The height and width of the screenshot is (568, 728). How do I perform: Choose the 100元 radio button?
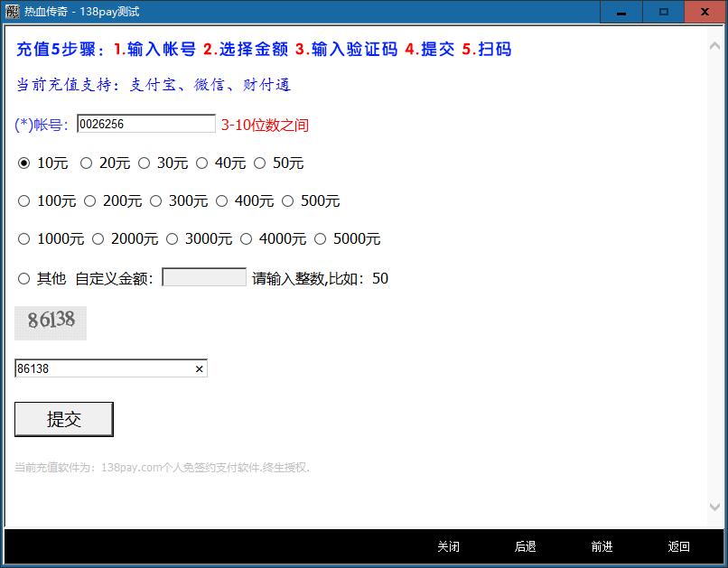[23, 201]
